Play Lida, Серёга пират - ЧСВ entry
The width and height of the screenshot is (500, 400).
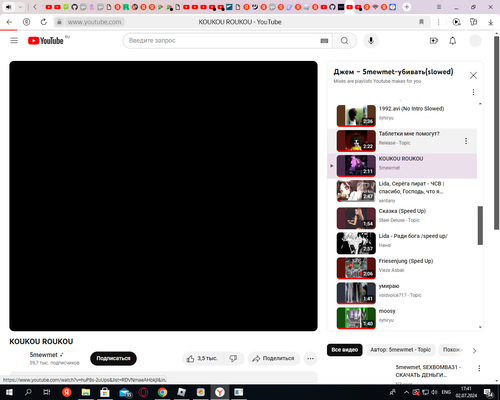coord(402,191)
